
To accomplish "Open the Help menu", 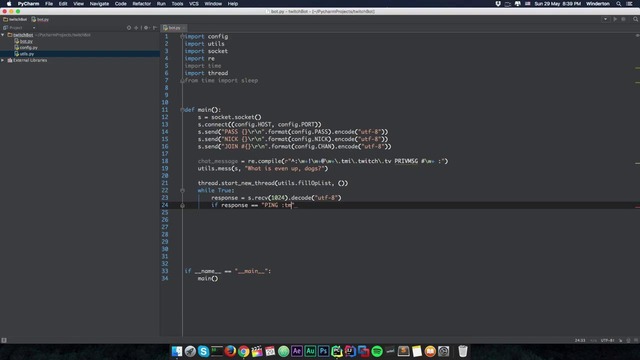I will (x=233, y=4).
